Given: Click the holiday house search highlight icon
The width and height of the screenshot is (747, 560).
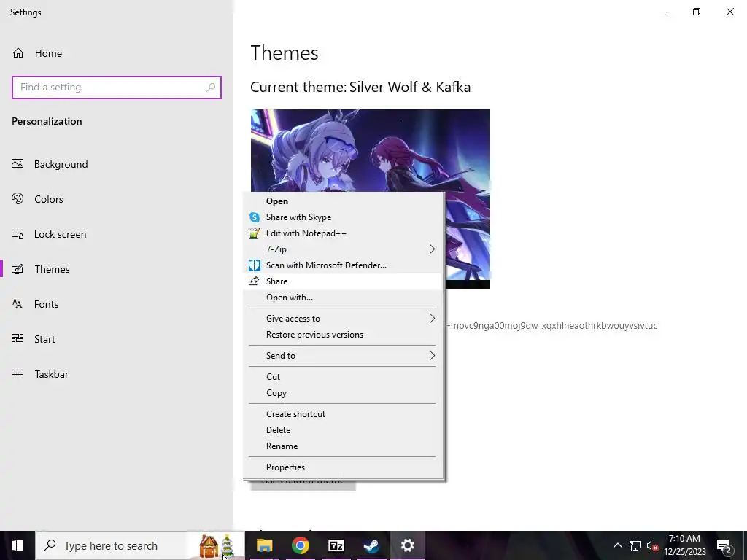Looking at the screenshot, I should click(216, 546).
